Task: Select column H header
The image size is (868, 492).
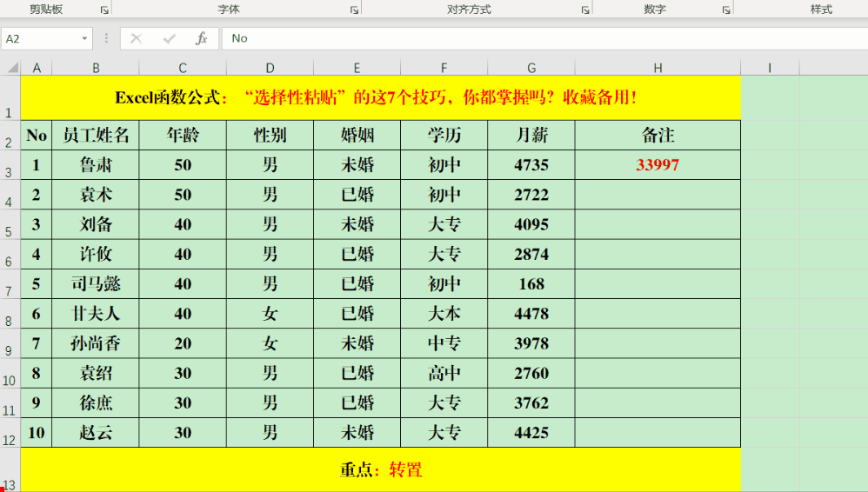Action: pos(658,68)
